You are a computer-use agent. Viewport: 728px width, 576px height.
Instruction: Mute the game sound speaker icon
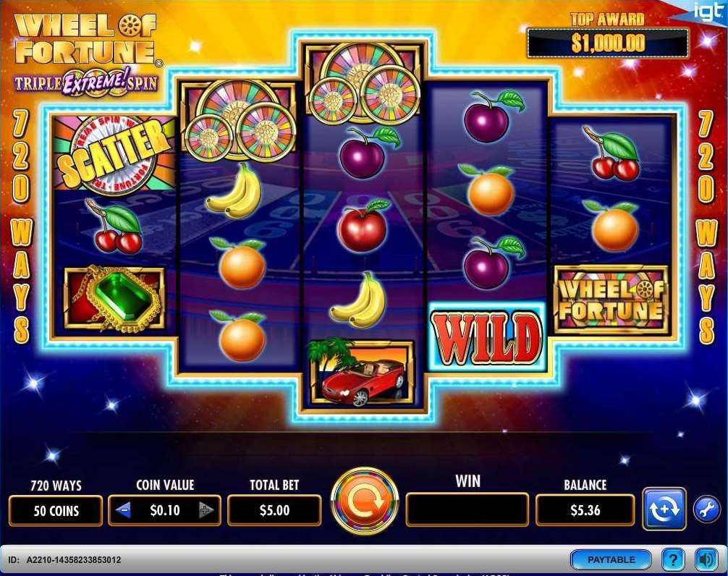(x=706, y=559)
